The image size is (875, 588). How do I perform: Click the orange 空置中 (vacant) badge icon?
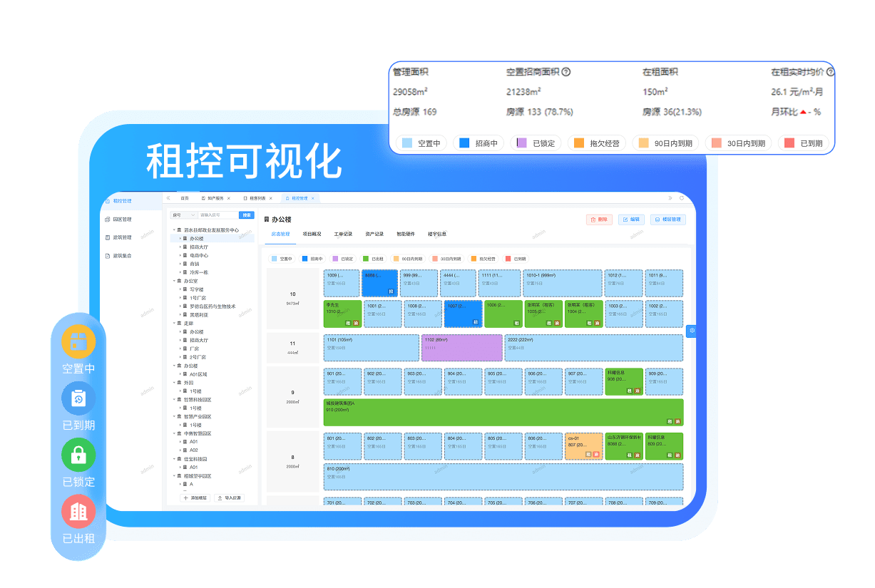click(78, 341)
